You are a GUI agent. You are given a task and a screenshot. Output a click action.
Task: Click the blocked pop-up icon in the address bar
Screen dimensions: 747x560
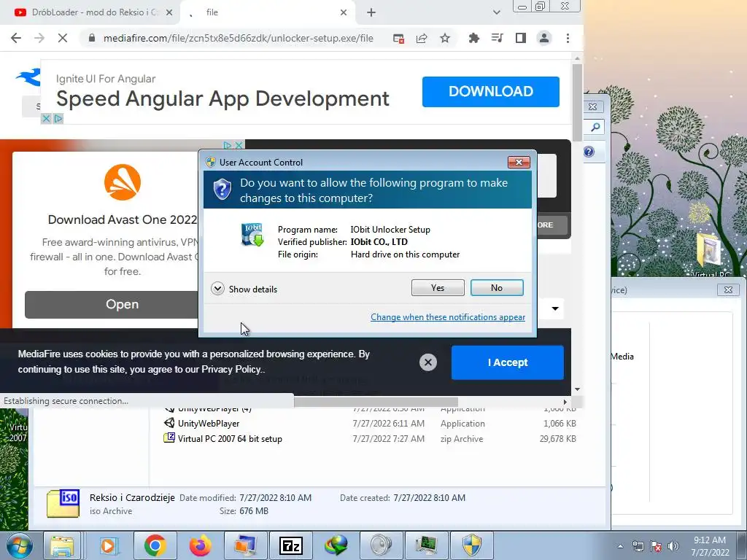coord(398,39)
